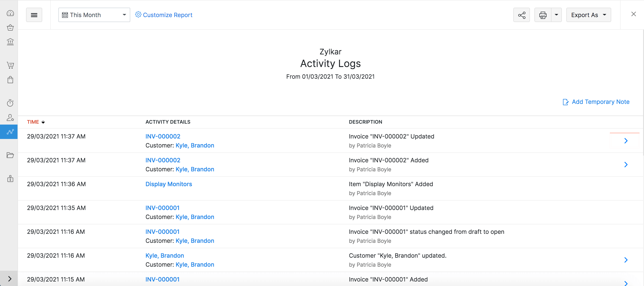Open the Documents folder icon
The height and width of the screenshot is (286, 644).
[x=10, y=155]
